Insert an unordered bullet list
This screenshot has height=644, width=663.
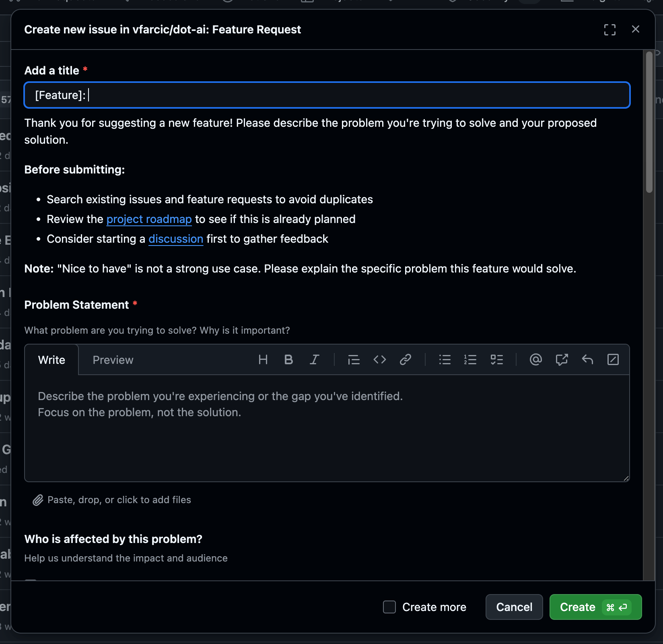[445, 359]
